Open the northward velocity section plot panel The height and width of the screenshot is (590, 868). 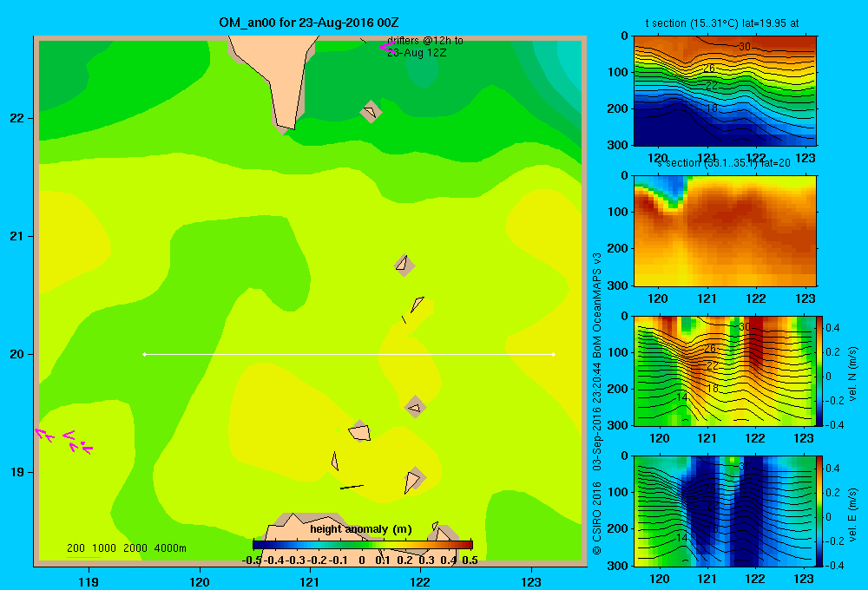point(725,370)
